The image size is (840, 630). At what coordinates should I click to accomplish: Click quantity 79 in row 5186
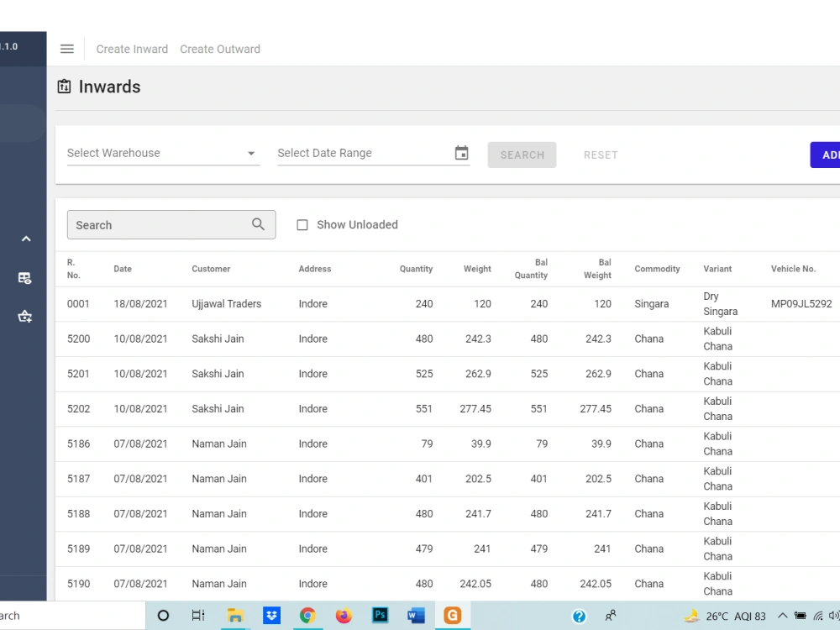click(427, 444)
